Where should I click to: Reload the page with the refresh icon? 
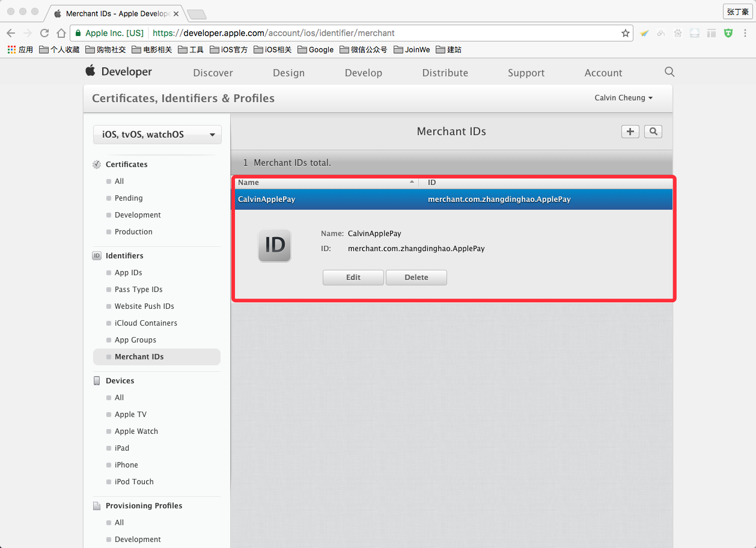point(44,33)
